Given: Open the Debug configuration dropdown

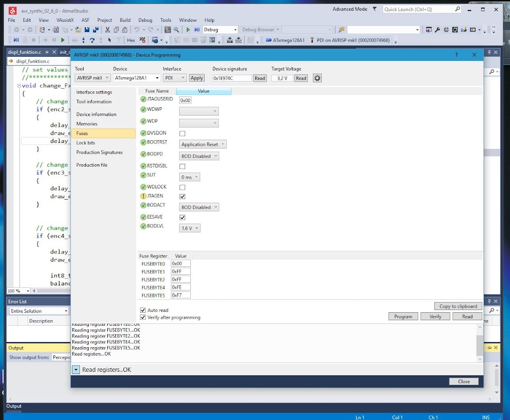Looking at the screenshot, I should (220, 30).
